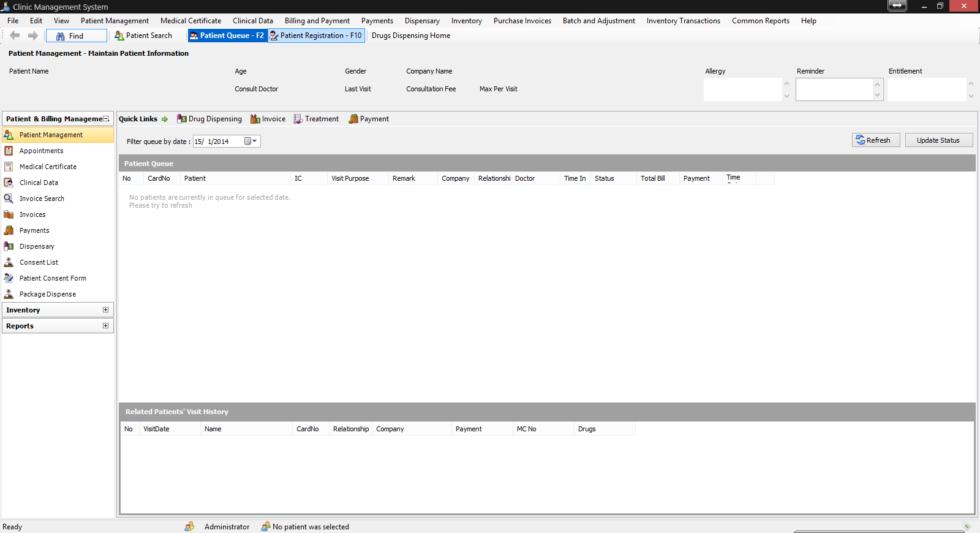Click the Doctor column header
Screen dimensions: 980x533
coord(535,178)
